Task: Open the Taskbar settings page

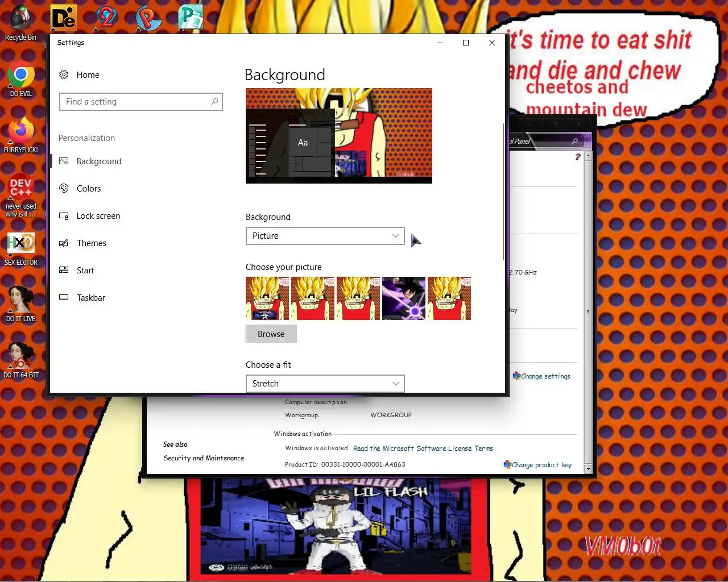Action: pyautogui.click(x=91, y=298)
